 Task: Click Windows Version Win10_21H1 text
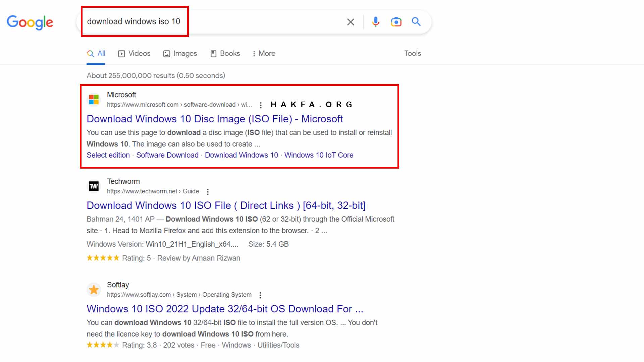click(162, 244)
